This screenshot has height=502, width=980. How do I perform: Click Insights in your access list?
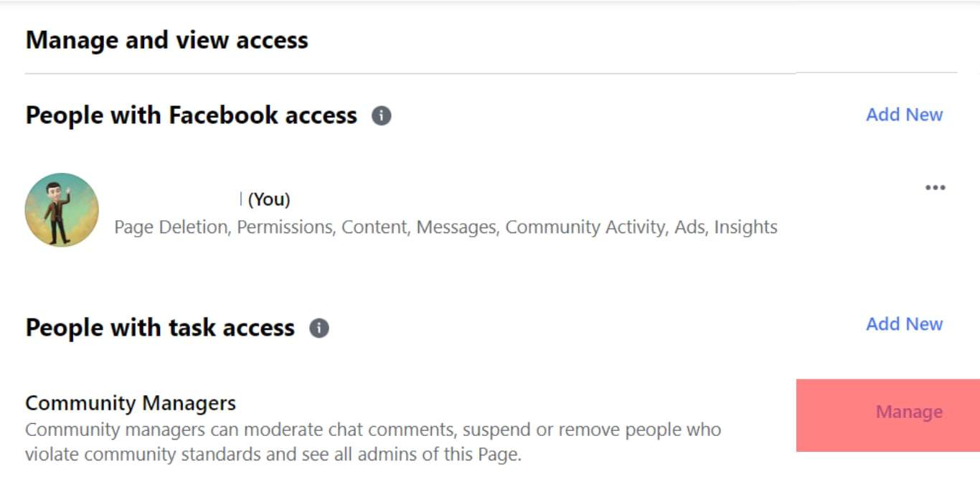tap(746, 227)
